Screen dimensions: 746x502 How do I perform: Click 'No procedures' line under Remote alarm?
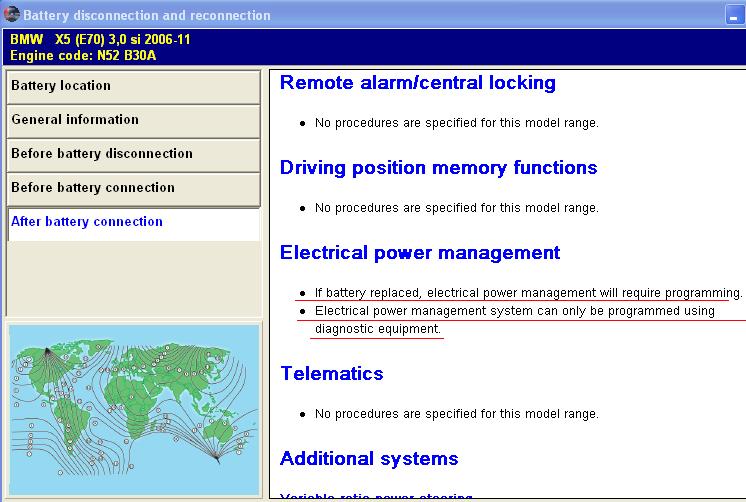click(456, 123)
